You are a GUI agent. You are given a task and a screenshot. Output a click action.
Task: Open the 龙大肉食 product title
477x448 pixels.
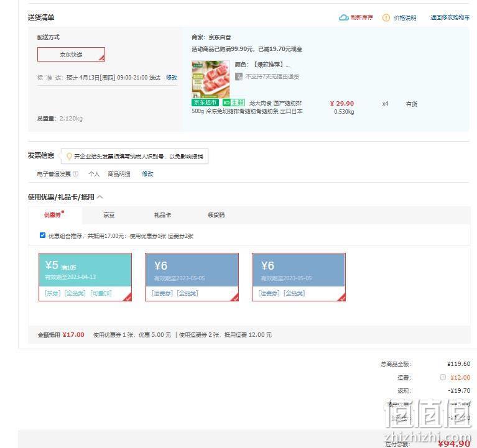click(x=247, y=107)
